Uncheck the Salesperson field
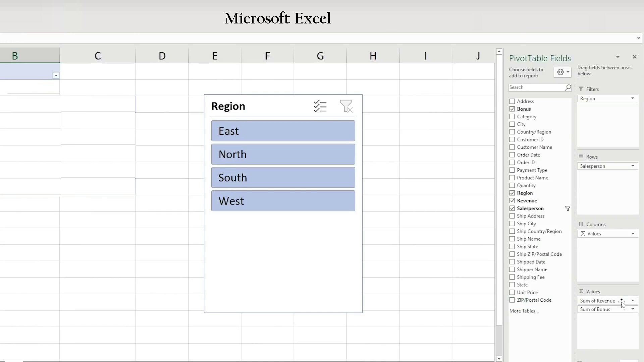 pyautogui.click(x=512, y=208)
